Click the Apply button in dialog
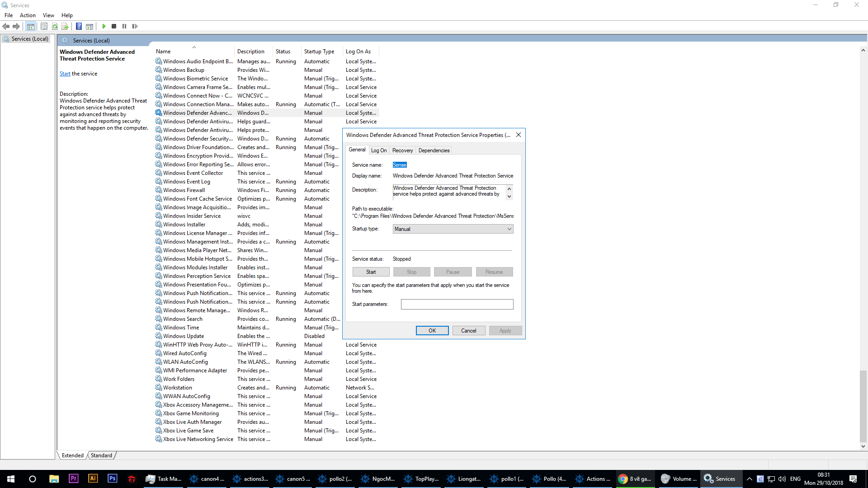 pos(505,330)
